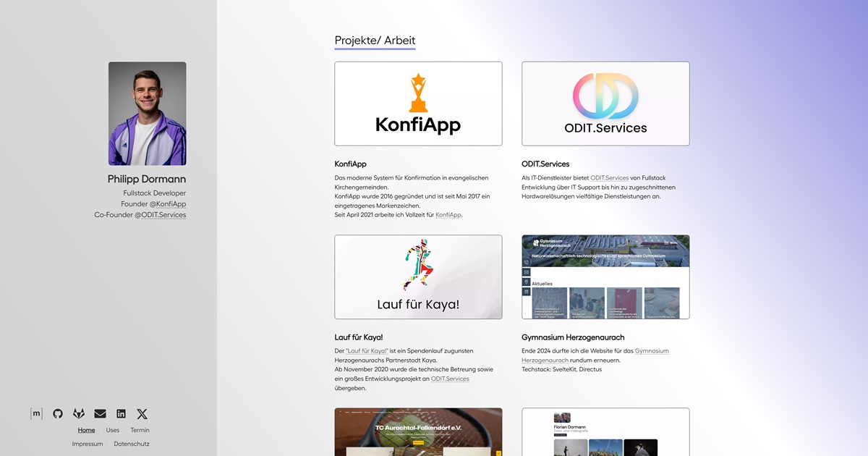868x456 pixels.
Task: Click Philipp Dormann's profile photo
Action: coord(148,114)
